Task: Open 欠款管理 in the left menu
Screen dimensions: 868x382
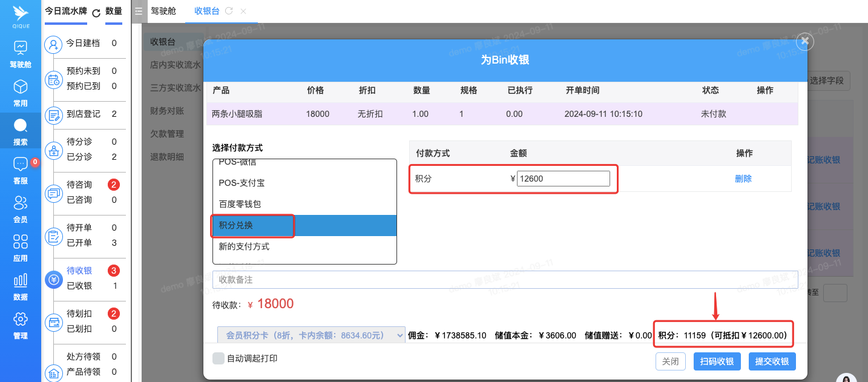Action: pos(167,134)
